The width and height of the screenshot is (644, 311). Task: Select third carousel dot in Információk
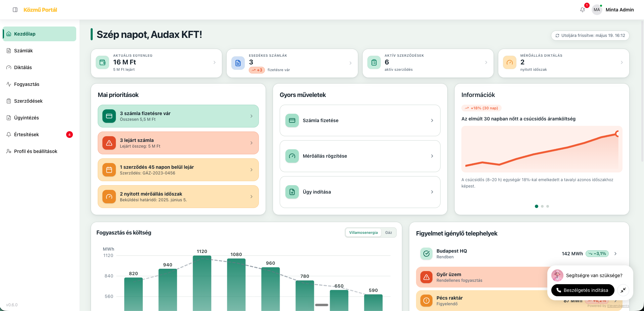click(x=548, y=206)
